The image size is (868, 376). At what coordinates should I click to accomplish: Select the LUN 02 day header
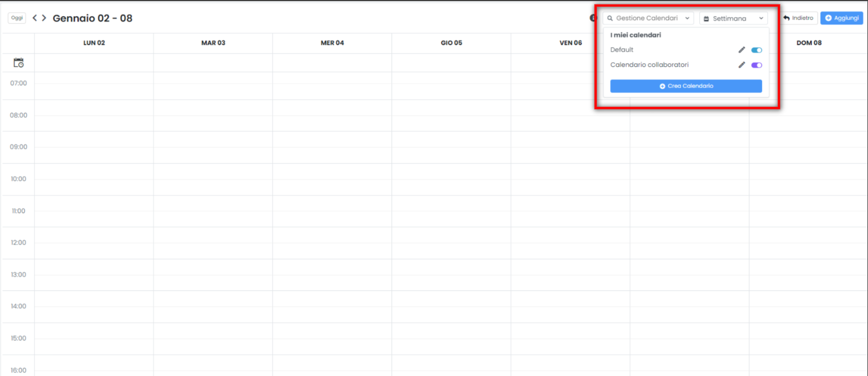pyautogui.click(x=94, y=43)
